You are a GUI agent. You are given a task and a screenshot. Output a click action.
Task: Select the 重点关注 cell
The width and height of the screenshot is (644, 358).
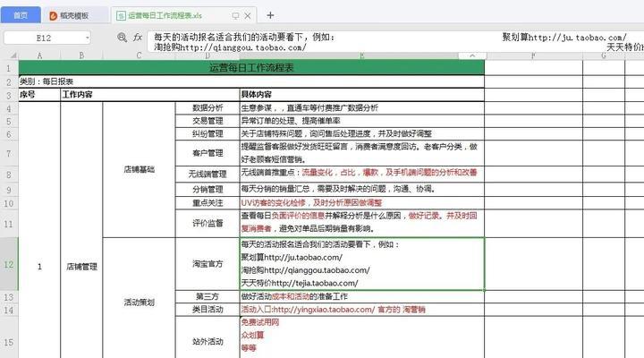tap(208, 203)
